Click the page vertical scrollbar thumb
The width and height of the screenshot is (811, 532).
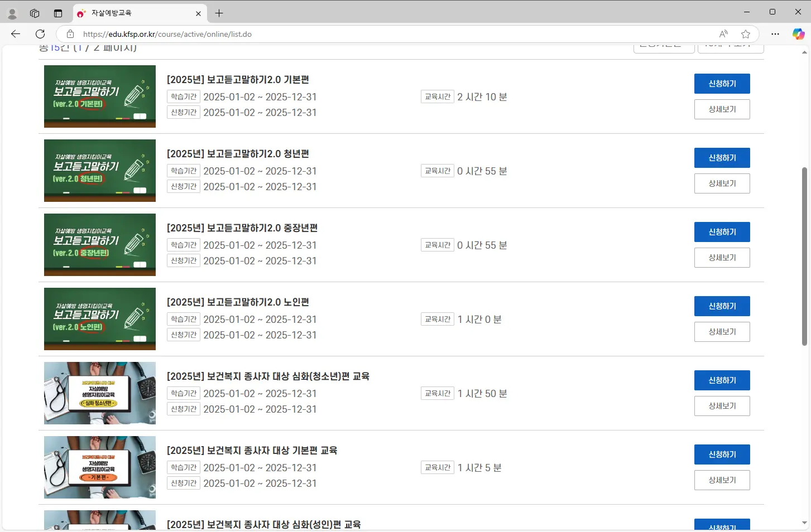[804, 257]
